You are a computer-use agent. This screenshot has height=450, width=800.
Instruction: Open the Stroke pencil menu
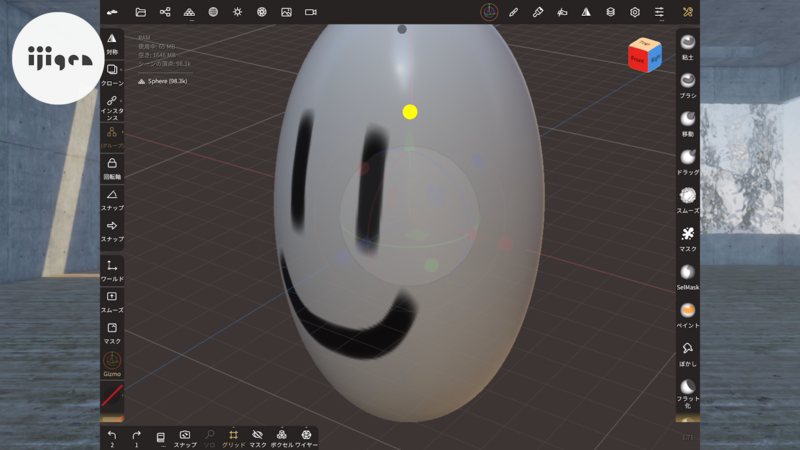point(513,12)
